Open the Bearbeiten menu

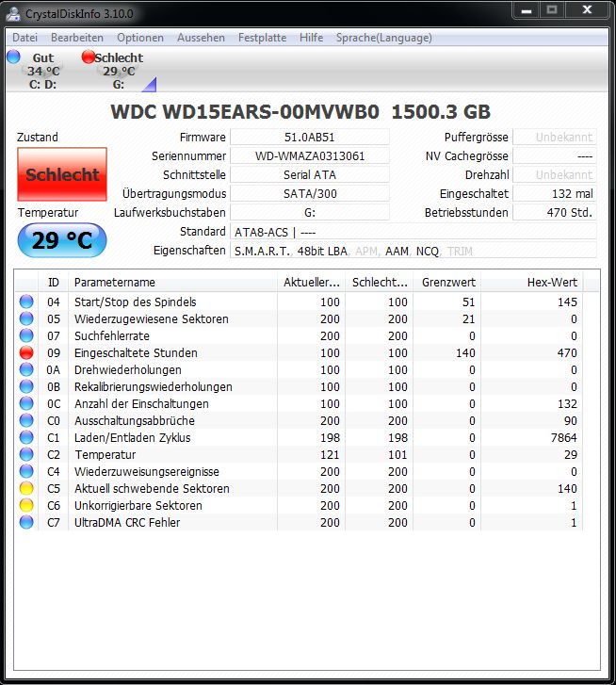[77, 38]
